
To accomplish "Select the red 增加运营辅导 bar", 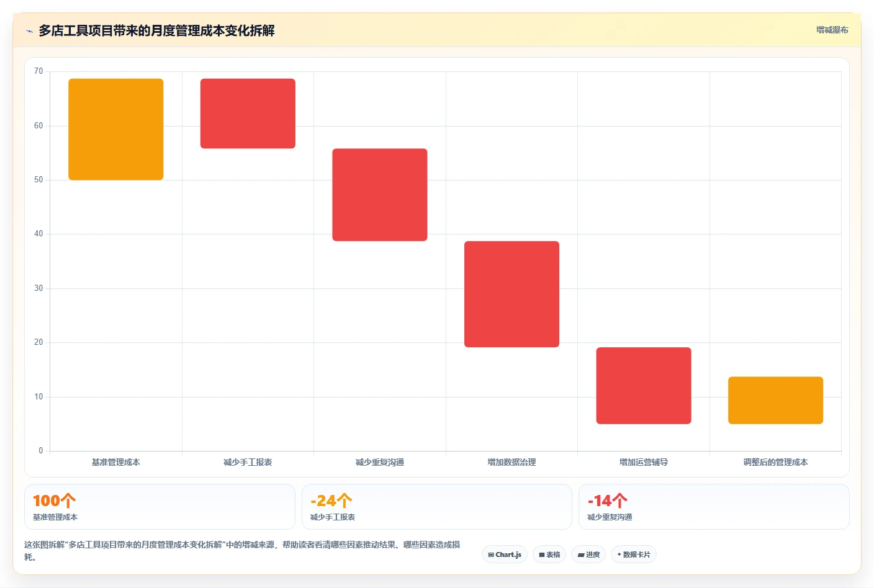I will click(644, 386).
